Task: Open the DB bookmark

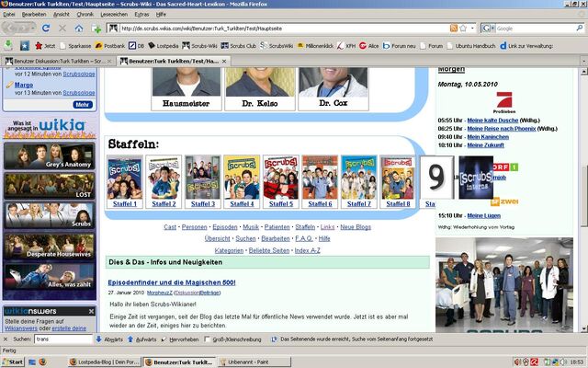Action: point(137,46)
